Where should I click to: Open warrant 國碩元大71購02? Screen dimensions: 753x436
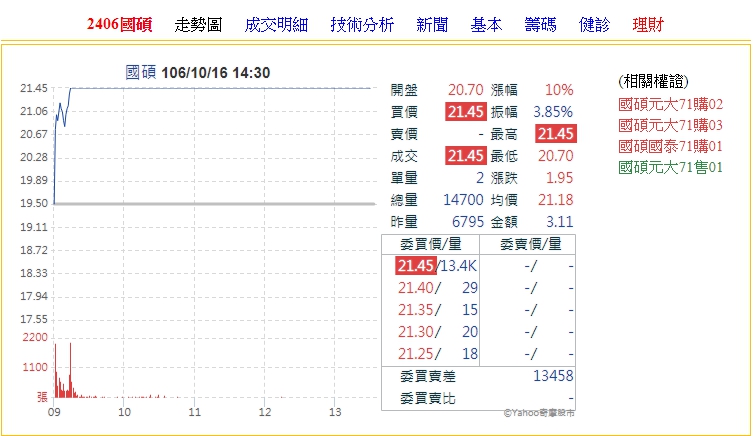click(x=670, y=104)
